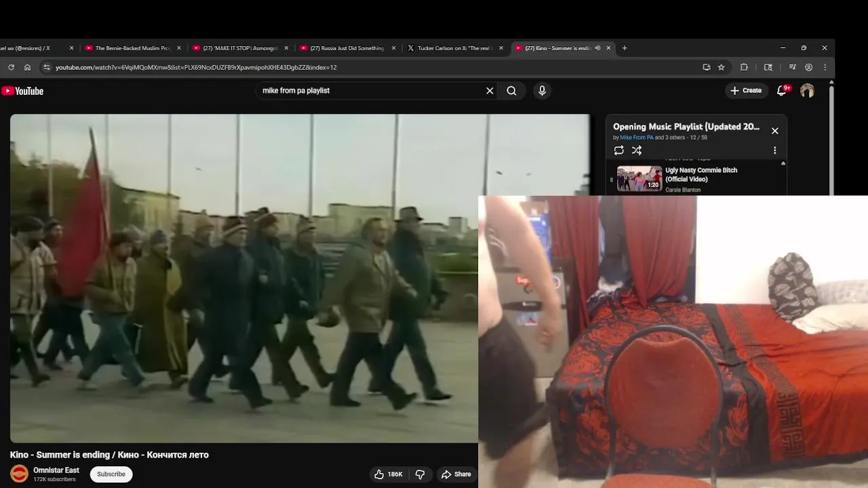Switch to Tucker Carlson on X tab

(x=455, y=48)
